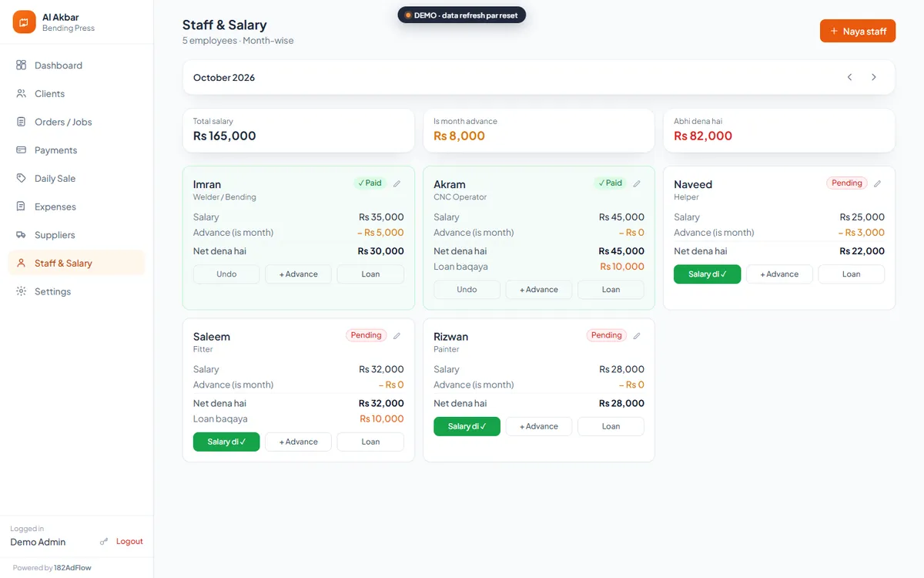Open Loan for Naveed
Image resolution: width=924 pixels, height=578 pixels.
point(851,274)
